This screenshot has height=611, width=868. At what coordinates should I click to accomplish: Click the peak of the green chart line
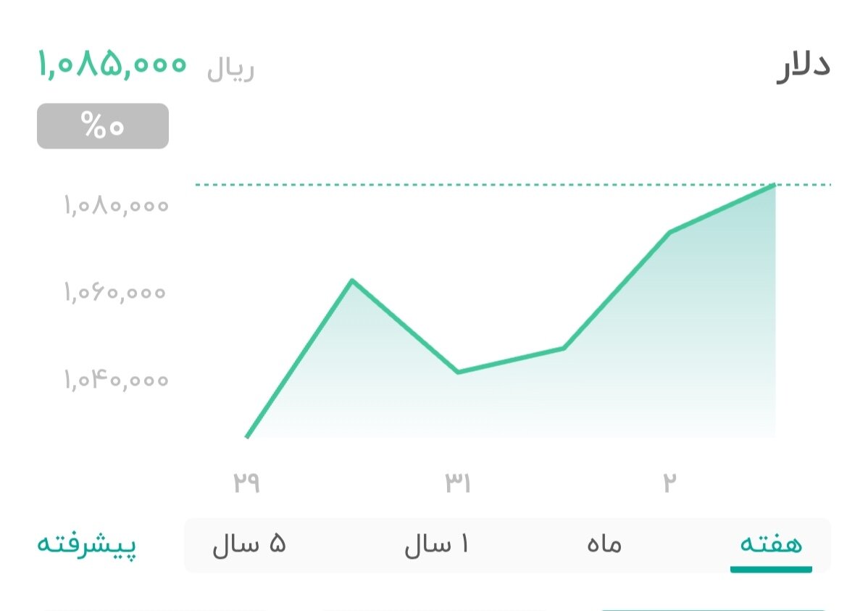click(x=353, y=280)
